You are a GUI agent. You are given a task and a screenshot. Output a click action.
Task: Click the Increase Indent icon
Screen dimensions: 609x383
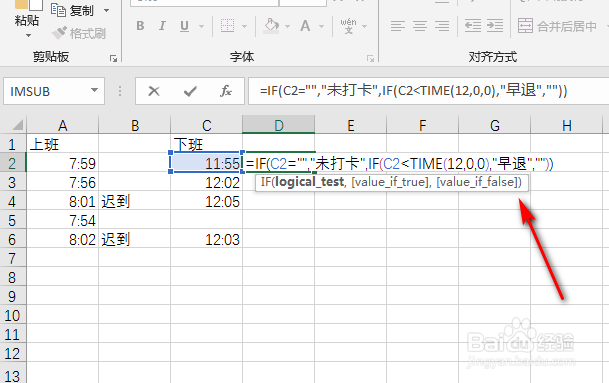495,26
